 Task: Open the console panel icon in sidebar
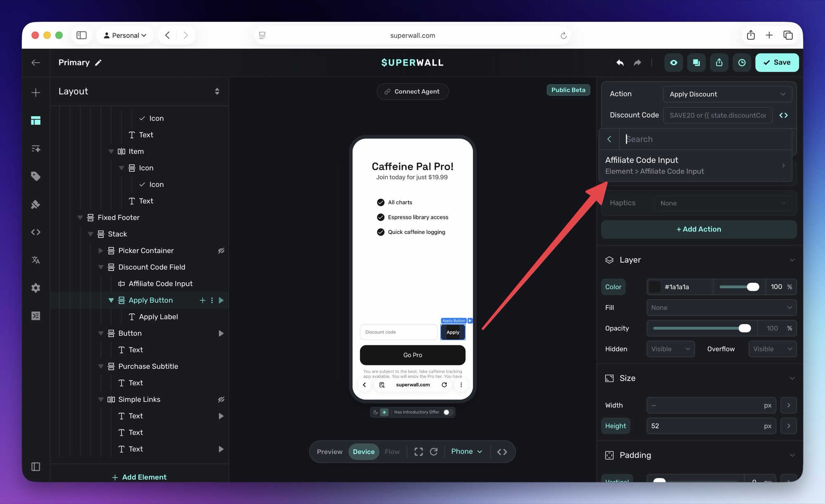35,316
